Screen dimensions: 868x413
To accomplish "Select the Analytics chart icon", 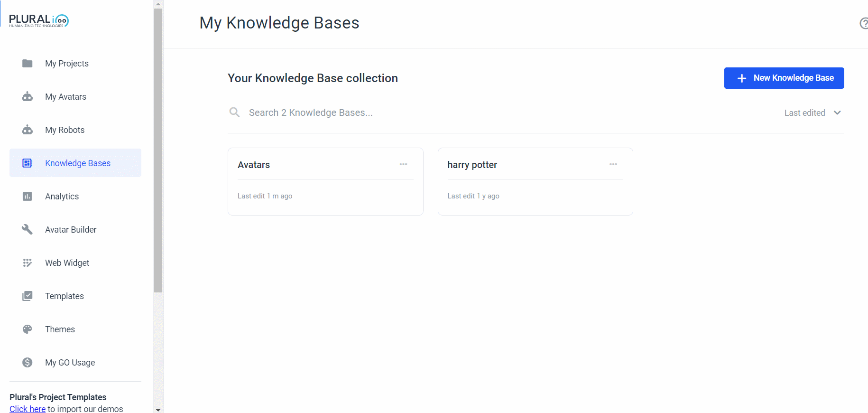I will tap(28, 196).
